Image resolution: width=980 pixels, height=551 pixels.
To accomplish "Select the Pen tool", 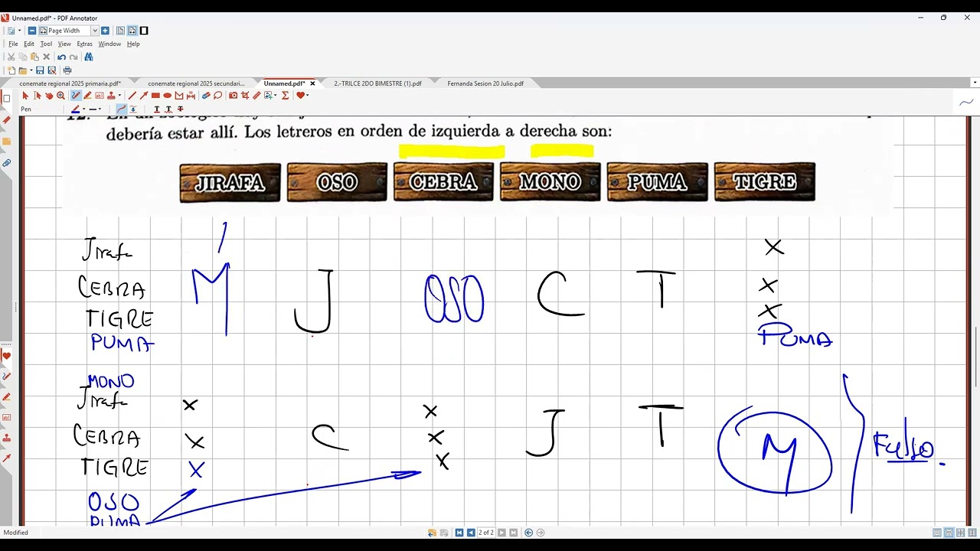I will click(76, 96).
